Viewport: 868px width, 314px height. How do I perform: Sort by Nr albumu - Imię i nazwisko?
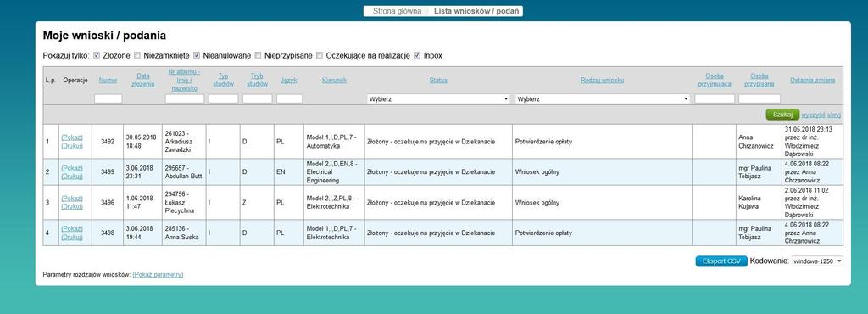coord(184,81)
